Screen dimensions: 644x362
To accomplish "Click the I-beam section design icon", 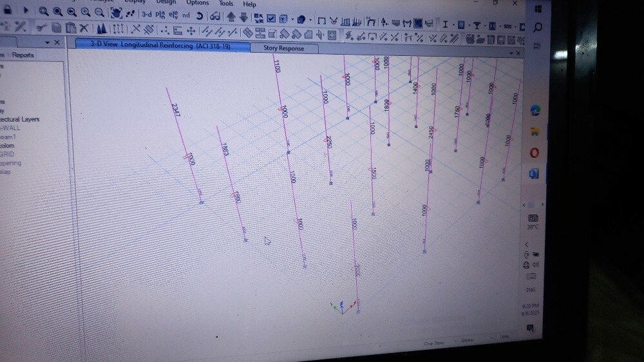I will 445,24.
